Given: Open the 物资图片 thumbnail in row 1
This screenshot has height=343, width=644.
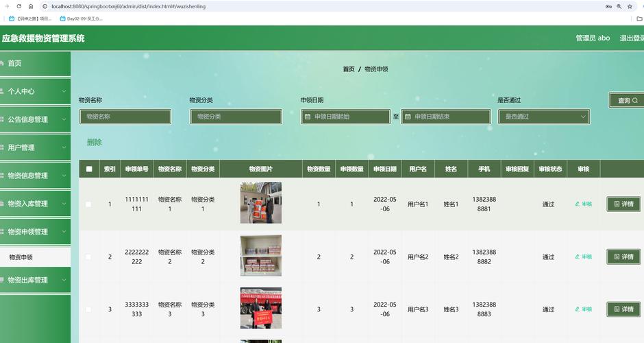Looking at the screenshot, I should (x=261, y=203).
